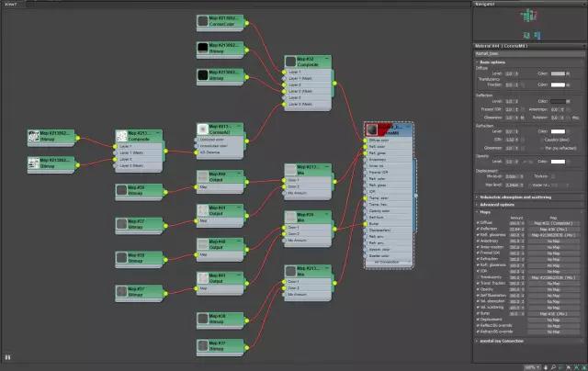
Task: Toggle the Caustics (slow) checkbox
Action: pos(541,140)
